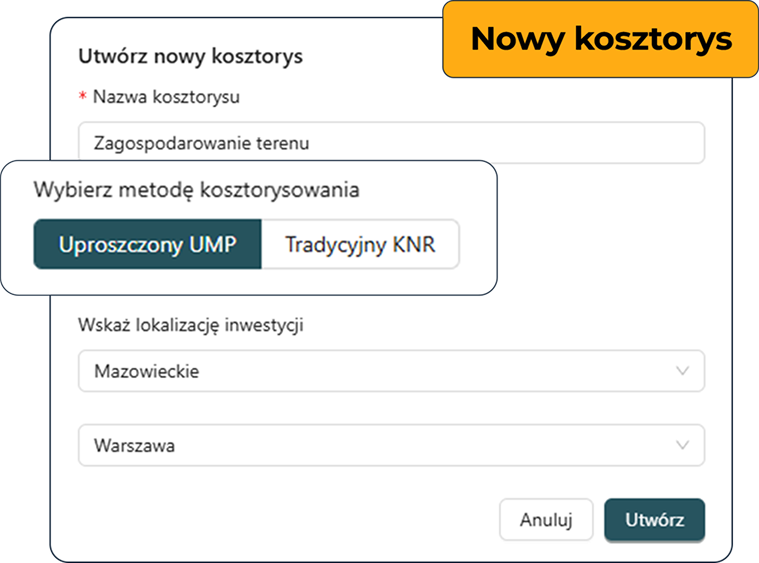Image resolution: width=759 pixels, height=563 pixels.
Task: Click the word Mazowieckie in the dropdown
Action: (x=146, y=371)
